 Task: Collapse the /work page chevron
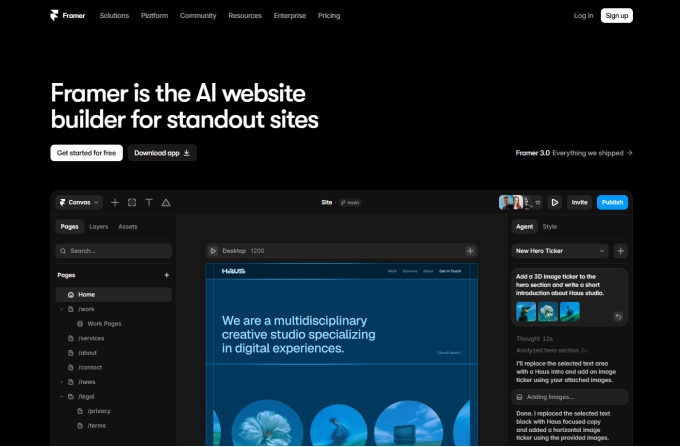click(61, 310)
